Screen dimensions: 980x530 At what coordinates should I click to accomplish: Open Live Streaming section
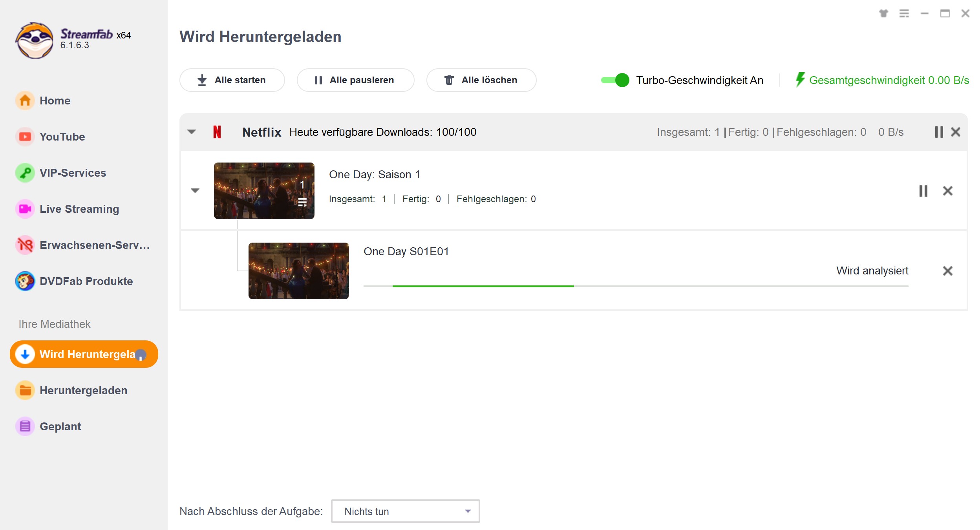tap(80, 209)
